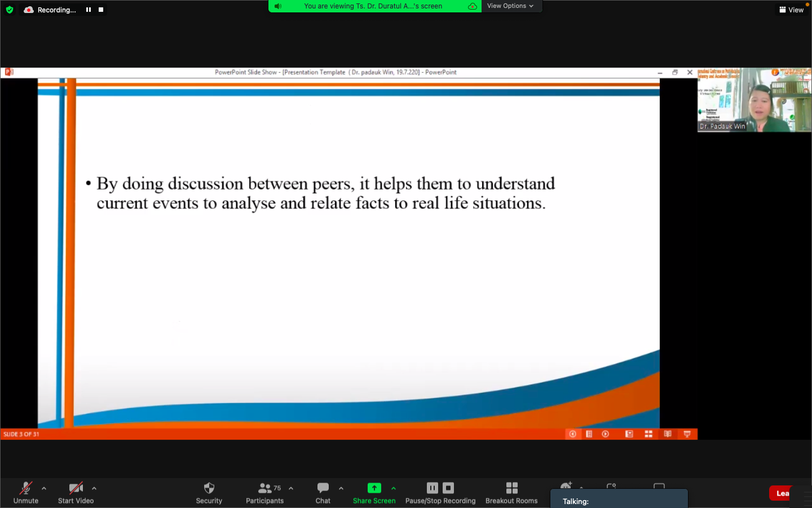Click the red Leave button

pyautogui.click(x=782, y=493)
